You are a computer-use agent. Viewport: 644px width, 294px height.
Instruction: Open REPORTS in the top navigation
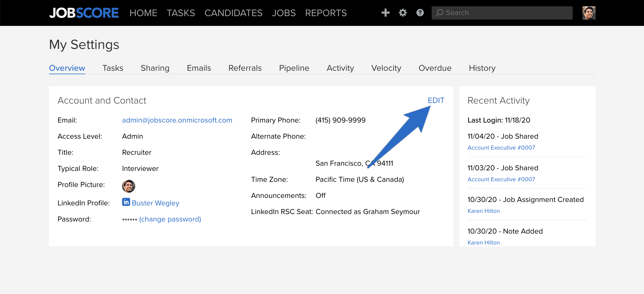pos(326,13)
